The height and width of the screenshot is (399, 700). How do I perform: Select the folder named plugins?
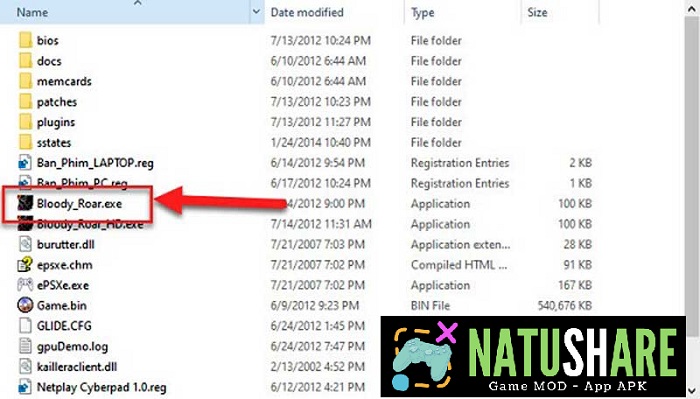tap(56, 123)
